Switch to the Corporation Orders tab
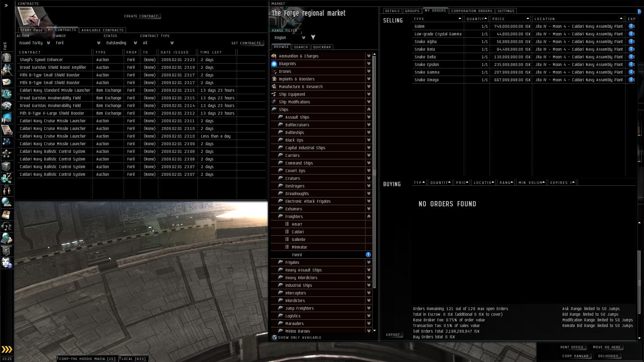Image resolution: width=644 pixels, height=362 pixels. (472, 11)
